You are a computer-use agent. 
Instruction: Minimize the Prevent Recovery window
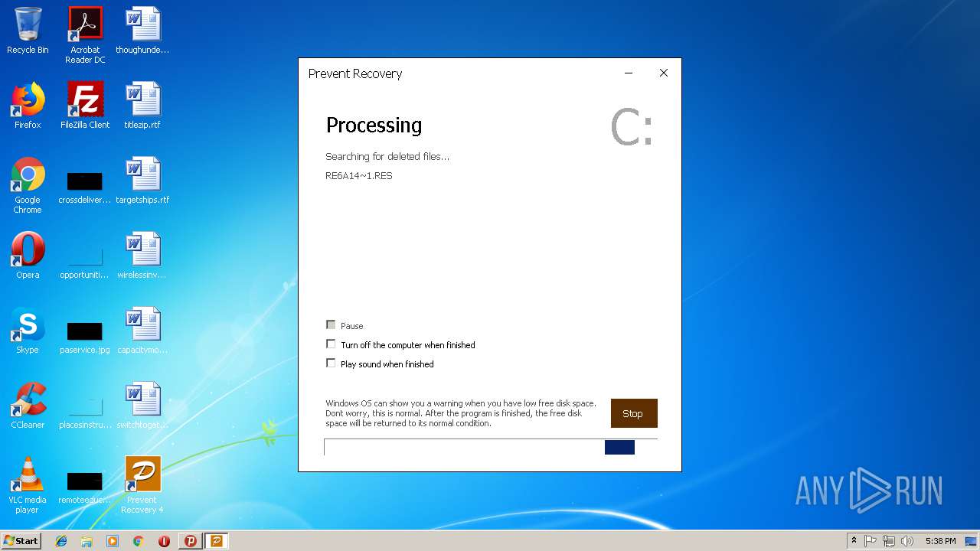629,73
